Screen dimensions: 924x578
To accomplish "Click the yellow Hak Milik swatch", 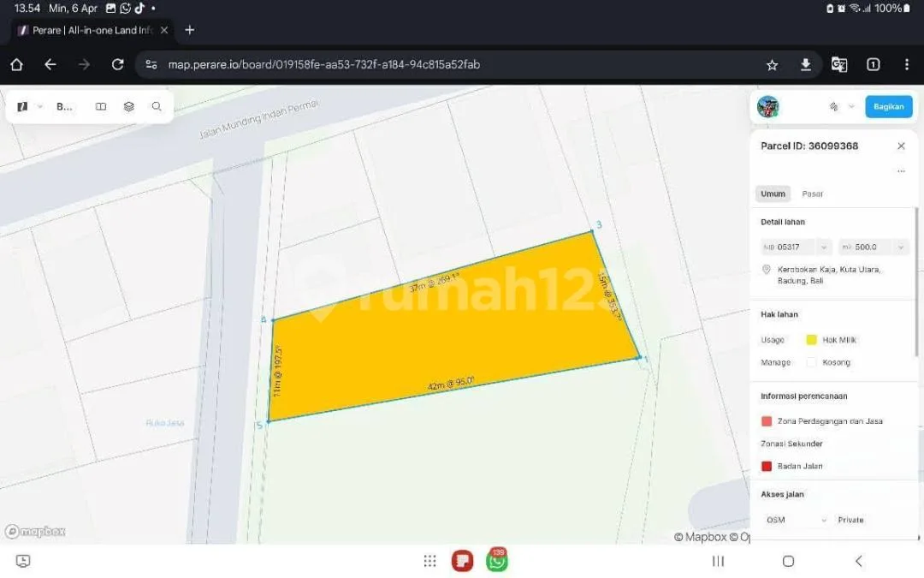I will point(811,340).
